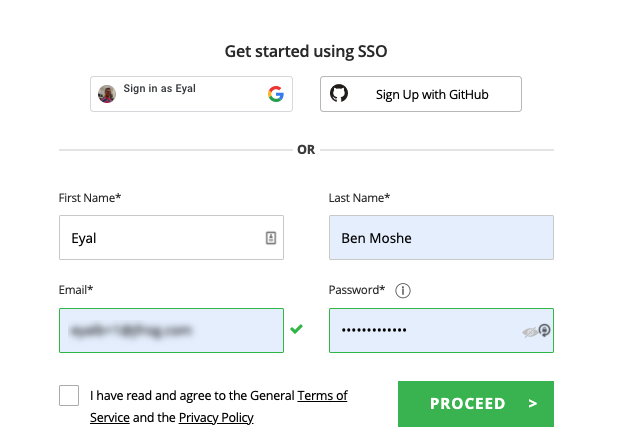Click the password manager icon in Password field
The image size is (617, 447).
click(545, 330)
